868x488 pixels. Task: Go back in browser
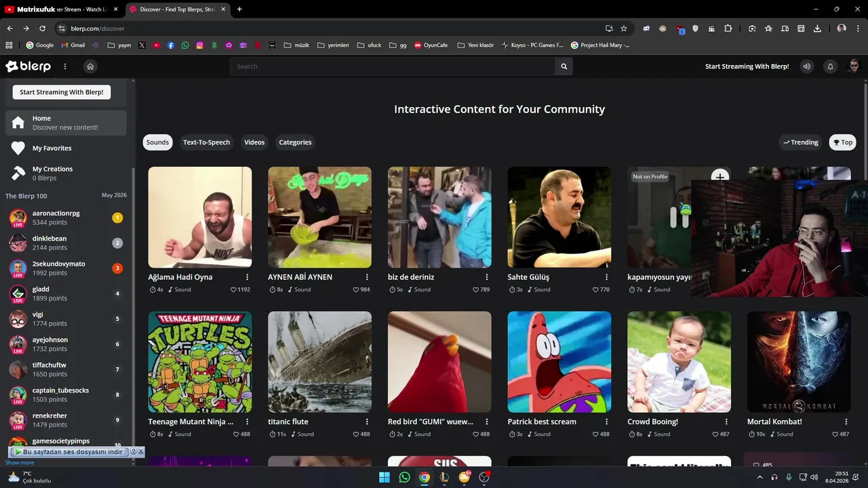pos(9,28)
